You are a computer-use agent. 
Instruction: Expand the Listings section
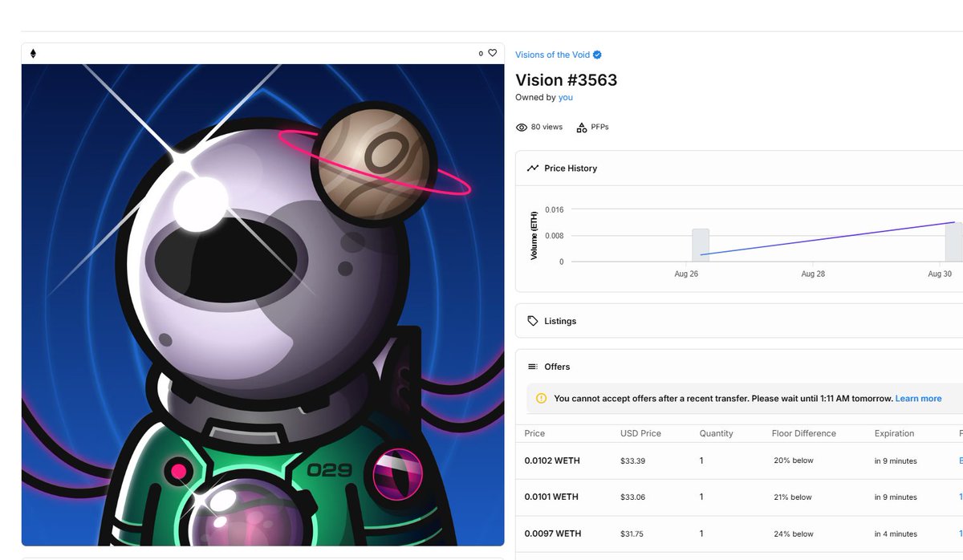coord(739,321)
